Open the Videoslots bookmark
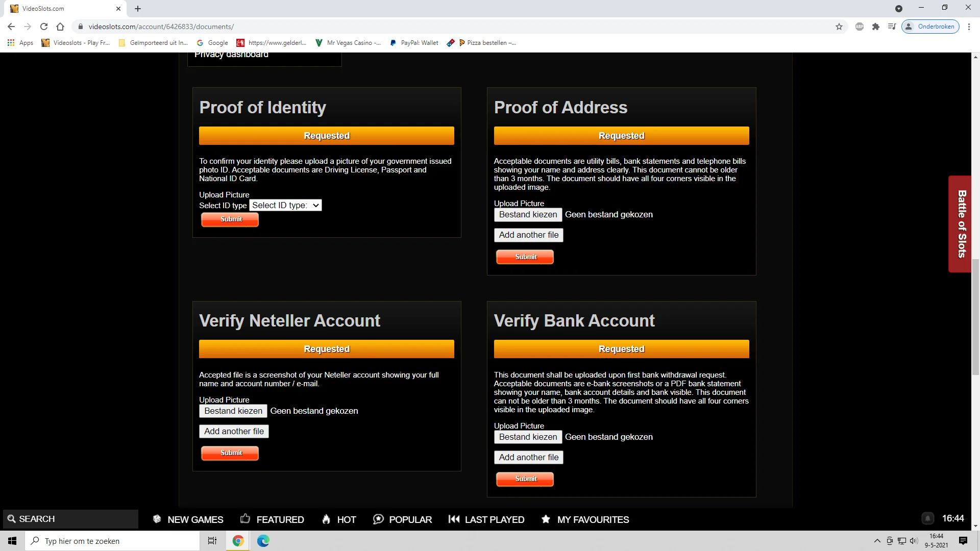Image resolution: width=980 pixels, height=551 pixels. 76,43
